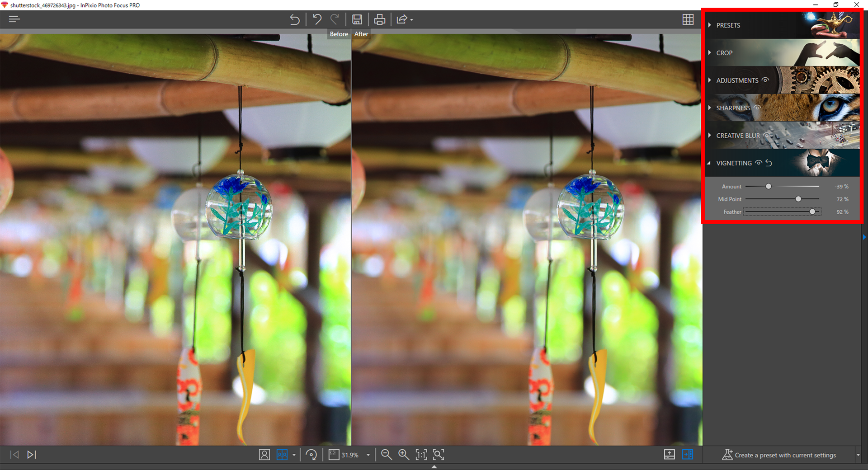Open the zoom percentage dropdown
Image resolution: width=868 pixels, height=470 pixels.
click(368, 455)
